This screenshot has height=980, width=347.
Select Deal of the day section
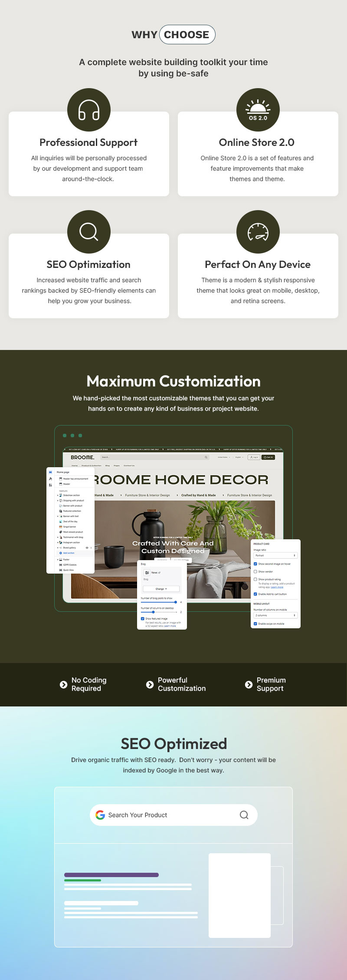point(70,521)
